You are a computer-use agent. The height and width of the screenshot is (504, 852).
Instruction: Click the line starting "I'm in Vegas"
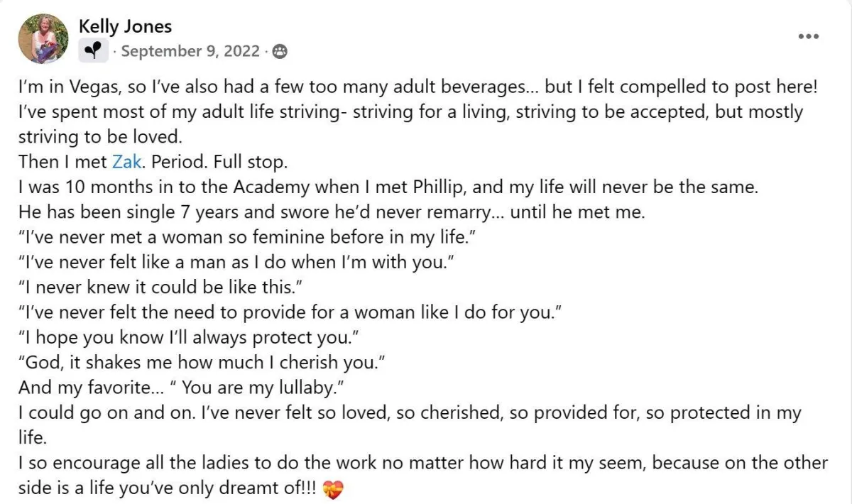point(419,87)
